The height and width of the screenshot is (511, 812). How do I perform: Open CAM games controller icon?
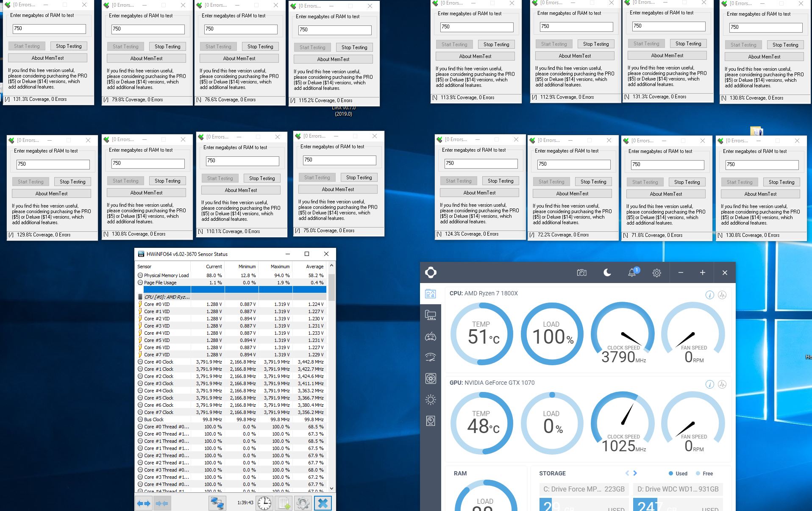point(431,336)
